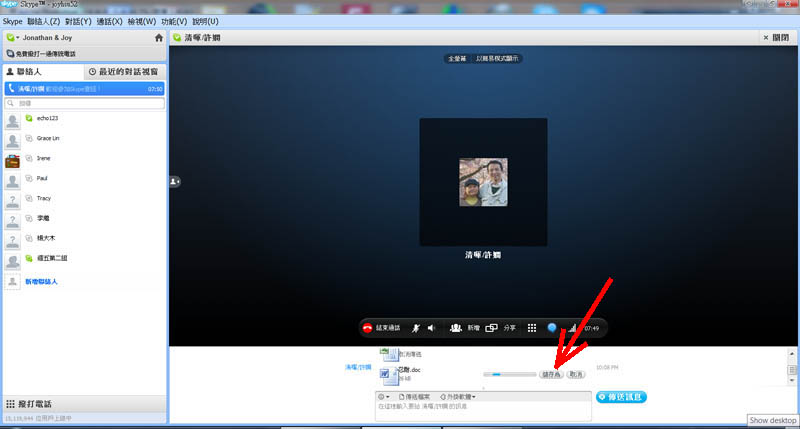Click the speaker volume icon in call bar

pos(432,328)
